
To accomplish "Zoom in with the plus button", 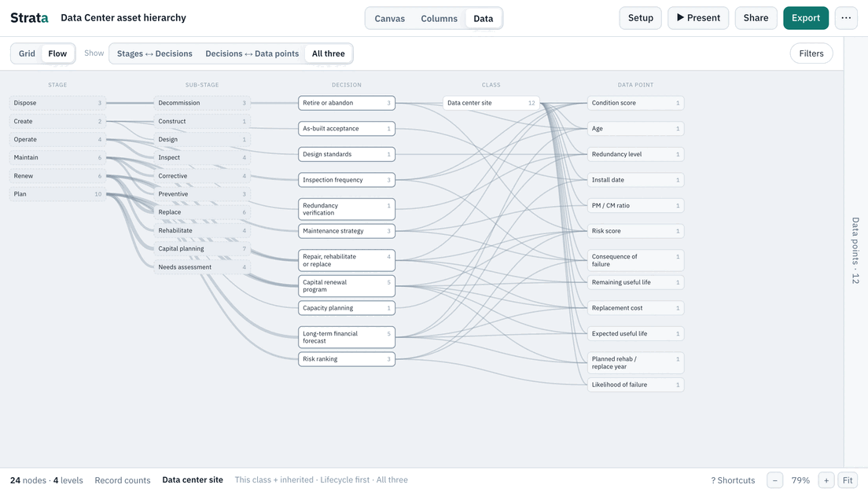I will (x=826, y=480).
